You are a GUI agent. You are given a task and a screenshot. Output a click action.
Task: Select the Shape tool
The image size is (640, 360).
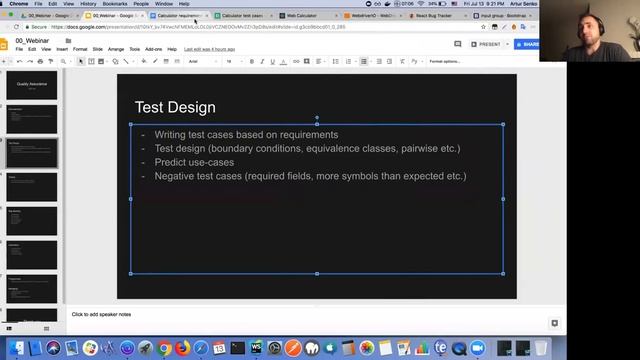point(116,61)
